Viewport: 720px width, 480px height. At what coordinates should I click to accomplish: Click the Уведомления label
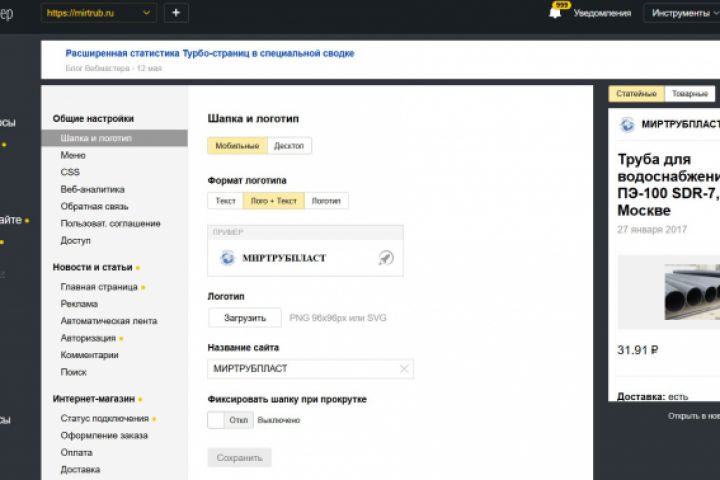click(x=602, y=13)
